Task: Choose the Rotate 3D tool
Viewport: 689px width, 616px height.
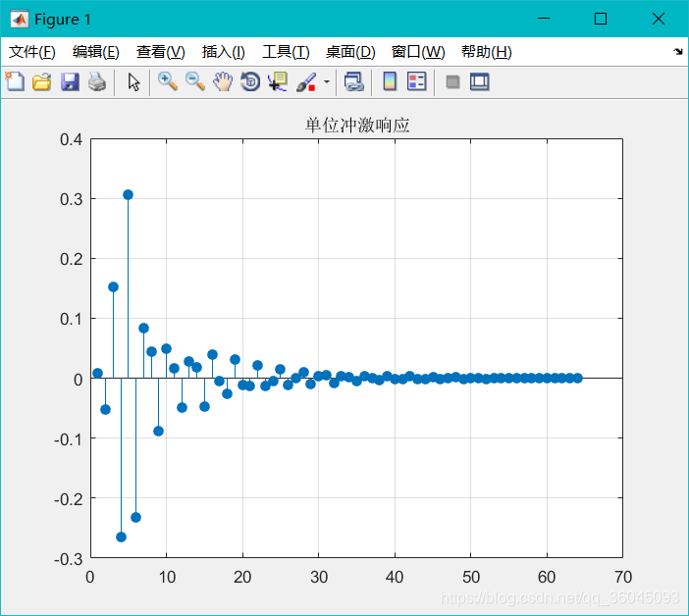Action: (250, 82)
